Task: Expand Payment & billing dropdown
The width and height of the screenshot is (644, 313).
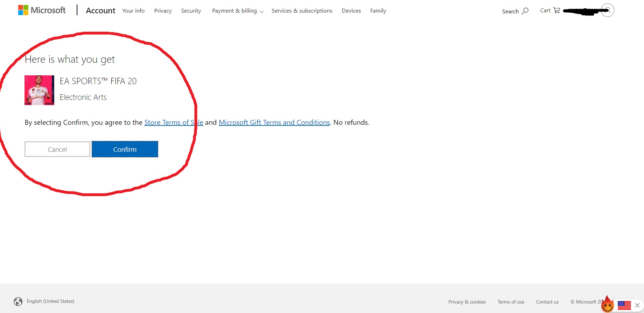Action: pyautogui.click(x=238, y=11)
